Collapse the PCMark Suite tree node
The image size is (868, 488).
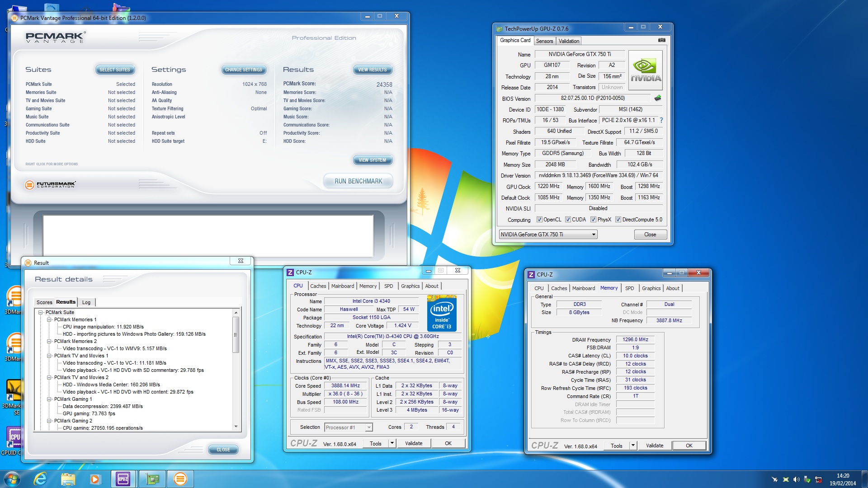click(41, 312)
